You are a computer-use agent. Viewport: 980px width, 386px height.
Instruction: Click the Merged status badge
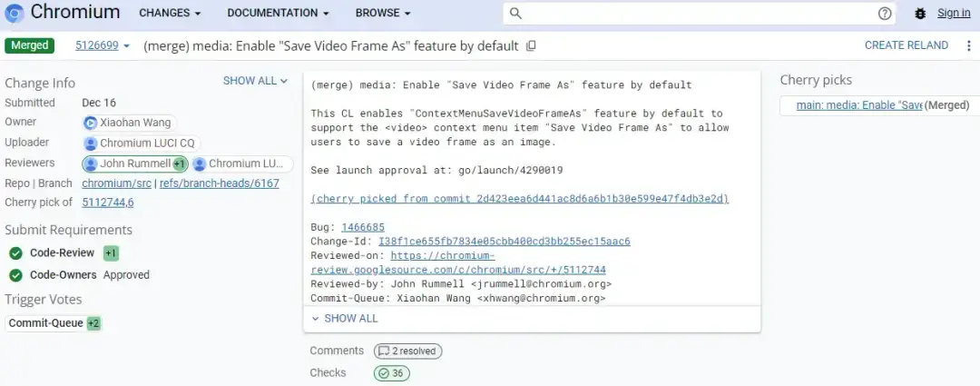tap(29, 45)
